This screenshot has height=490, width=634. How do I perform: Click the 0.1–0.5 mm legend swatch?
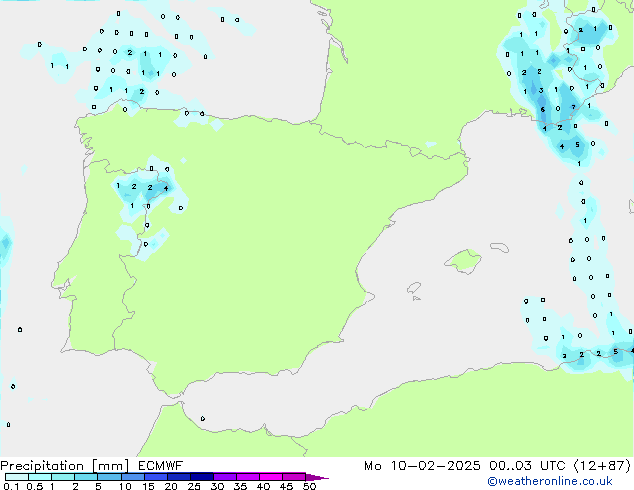pyautogui.click(x=17, y=477)
